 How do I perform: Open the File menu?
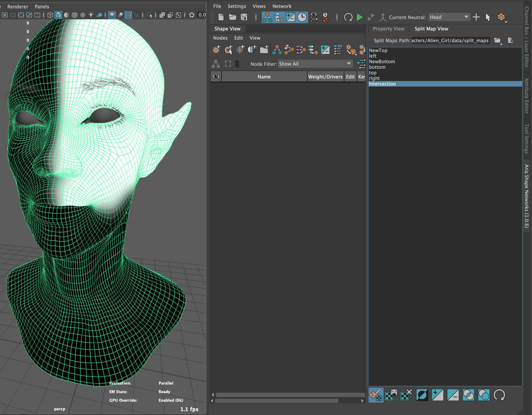click(x=217, y=6)
